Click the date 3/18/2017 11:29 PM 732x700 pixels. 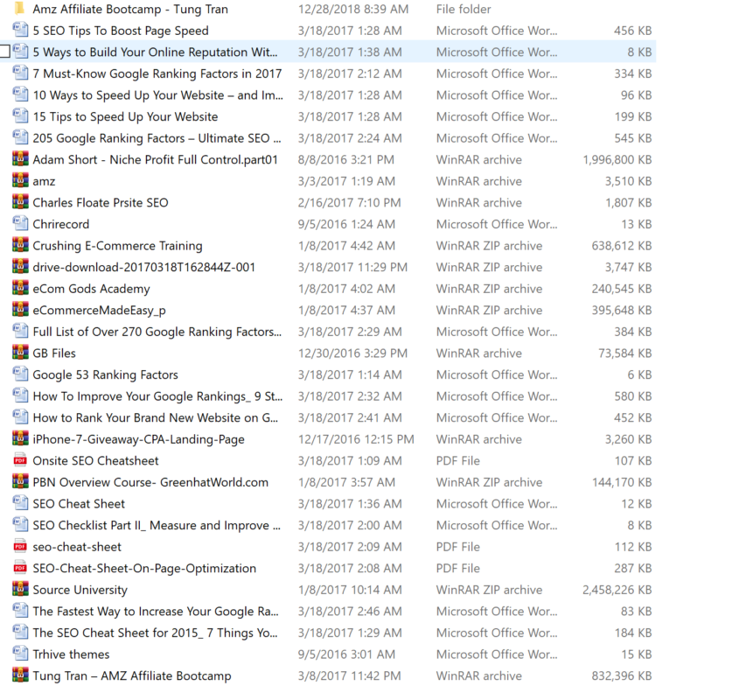[x=353, y=267]
